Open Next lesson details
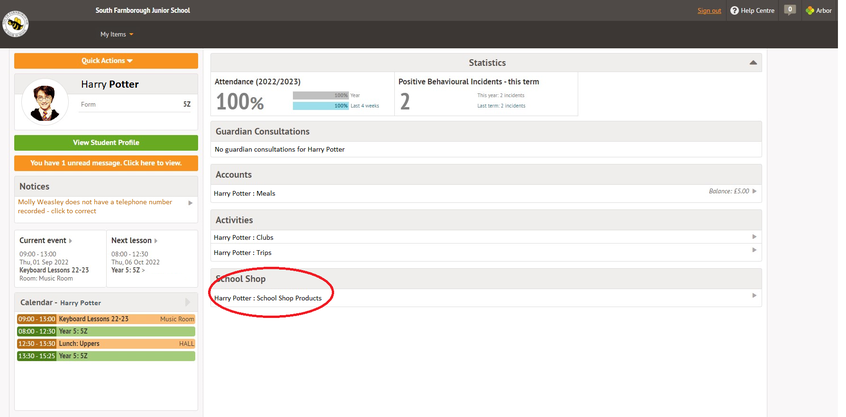The width and height of the screenshot is (846, 417). [135, 241]
